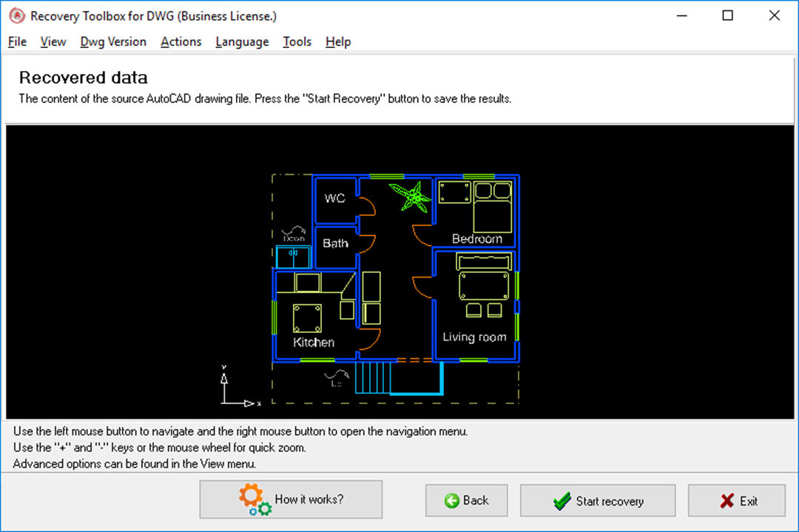Open the File menu
The height and width of the screenshot is (532, 799).
[x=17, y=41]
